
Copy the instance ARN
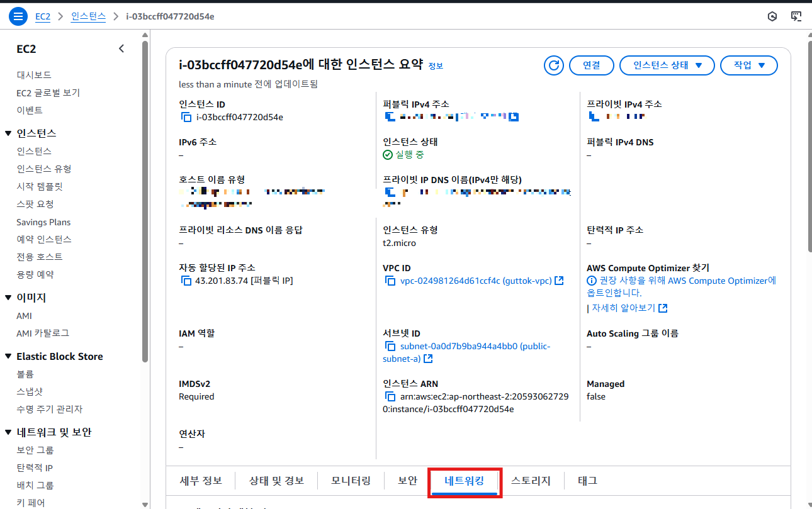coord(390,396)
